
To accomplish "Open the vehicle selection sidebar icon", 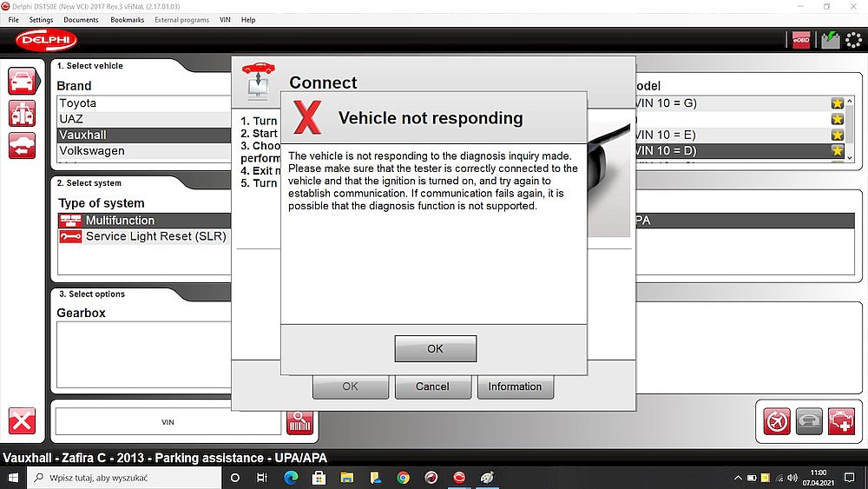I will (23, 82).
